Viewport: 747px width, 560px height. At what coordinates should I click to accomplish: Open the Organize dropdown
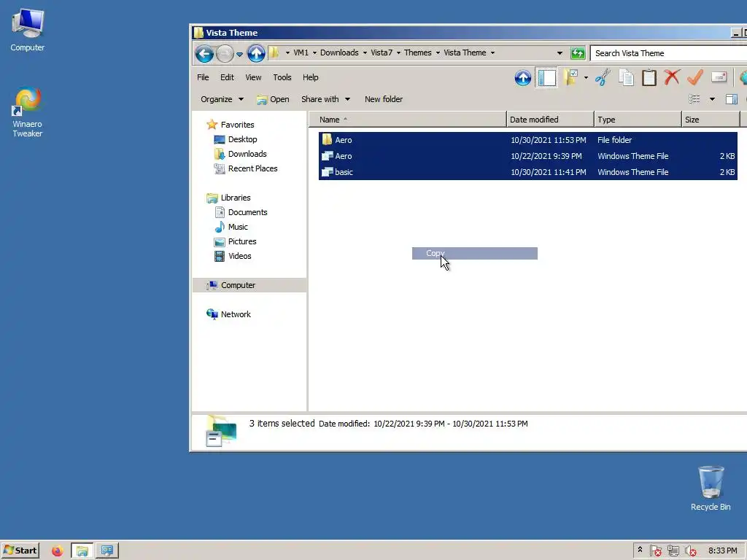(222, 99)
